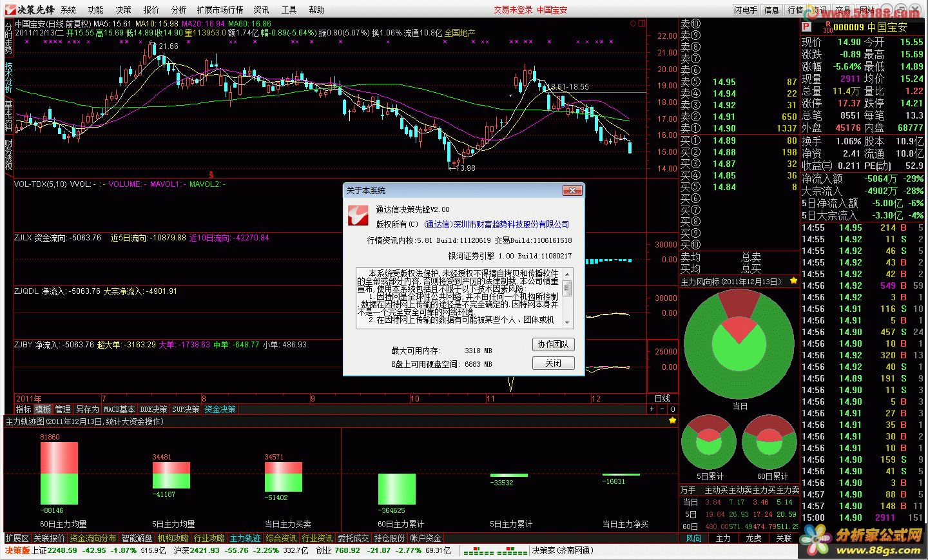
Task: Switch to the 持仓股份 bottom tab
Action: click(x=389, y=538)
